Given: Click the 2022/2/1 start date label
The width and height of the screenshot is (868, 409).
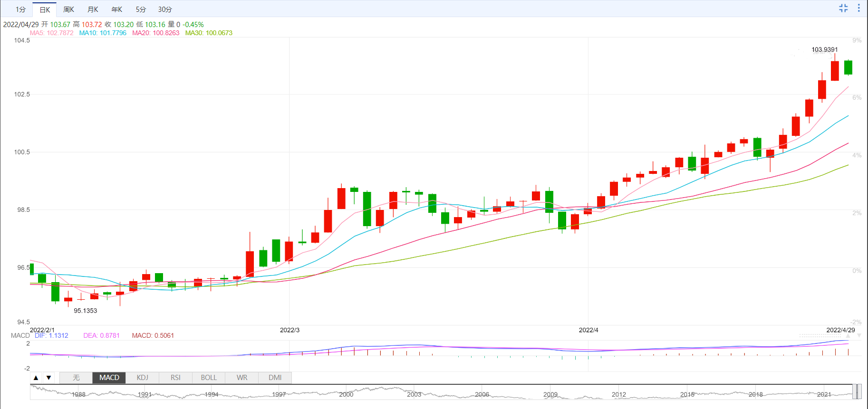Looking at the screenshot, I should [x=42, y=330].
